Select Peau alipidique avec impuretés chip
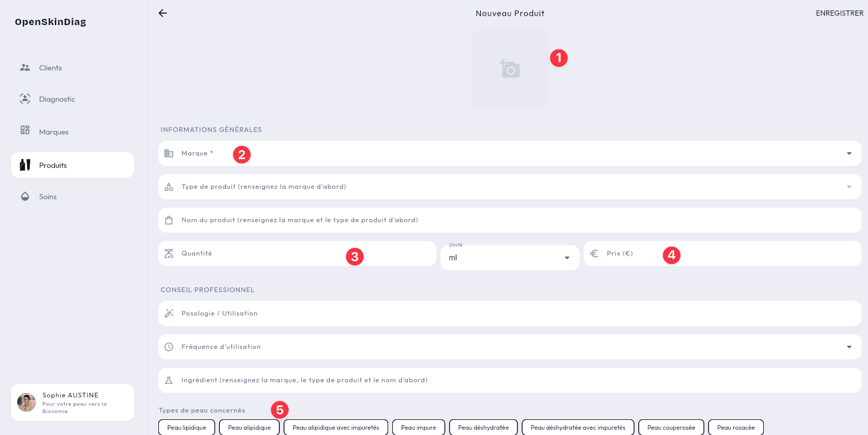The width and height of the screenshot is (868, 435). [x=336, y=427]
